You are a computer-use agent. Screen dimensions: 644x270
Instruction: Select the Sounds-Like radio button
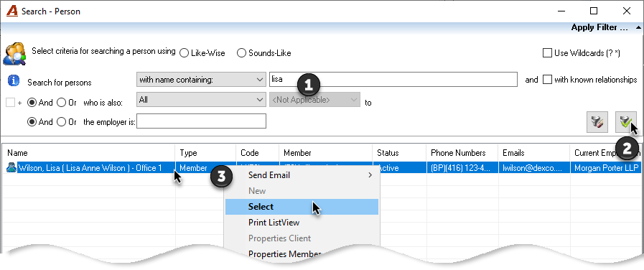click(x=241, y=53)
